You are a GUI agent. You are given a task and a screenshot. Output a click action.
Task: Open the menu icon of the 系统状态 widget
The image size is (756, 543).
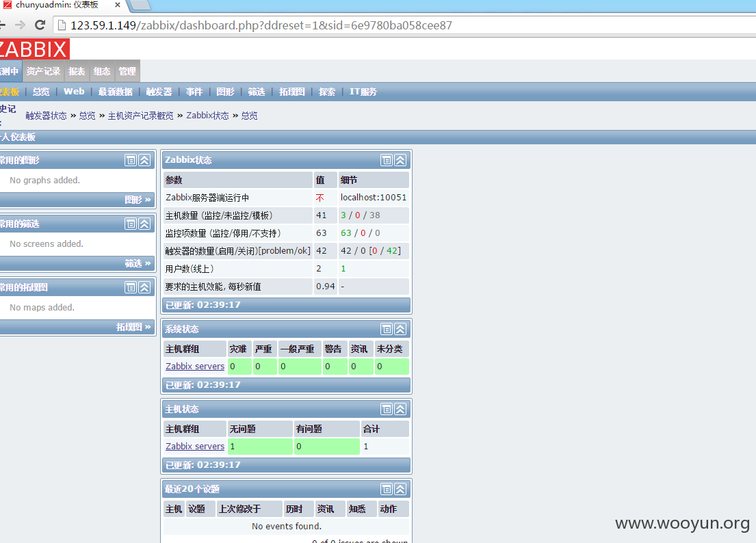coord(387,329)
